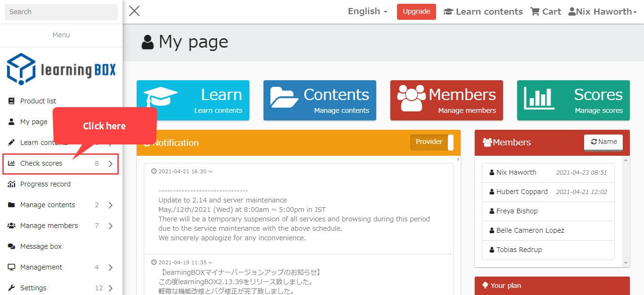Click the Members panel scrollbar
Image resolution: width=644 pixels, height=295 pixels.
pos(626,211)
